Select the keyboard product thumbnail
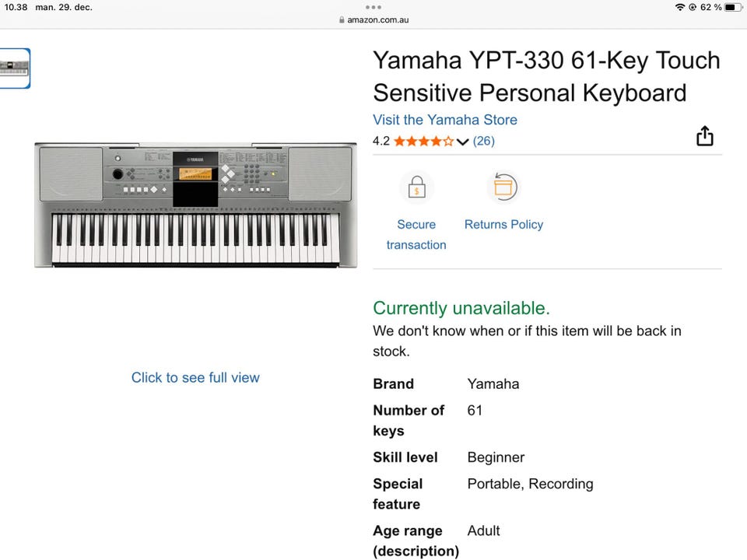The image size is (747, 560). click(x=14, y=68)
